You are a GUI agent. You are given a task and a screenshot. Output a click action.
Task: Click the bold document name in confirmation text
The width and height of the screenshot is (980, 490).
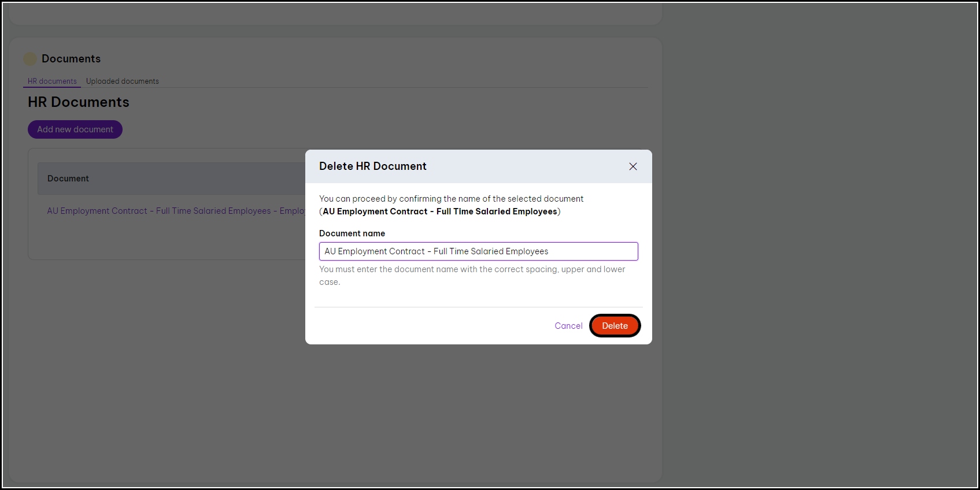click(439, 211)
